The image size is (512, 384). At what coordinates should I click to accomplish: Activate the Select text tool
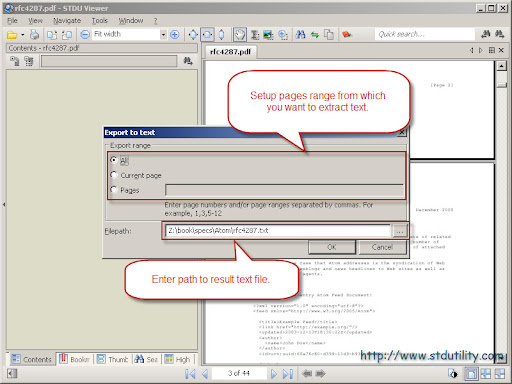click(x=255, y=34)
